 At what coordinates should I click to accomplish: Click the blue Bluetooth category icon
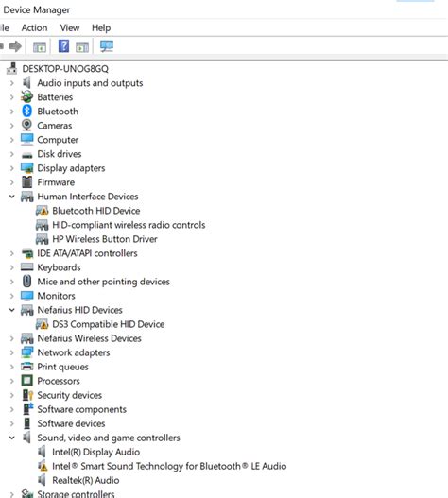26,111
